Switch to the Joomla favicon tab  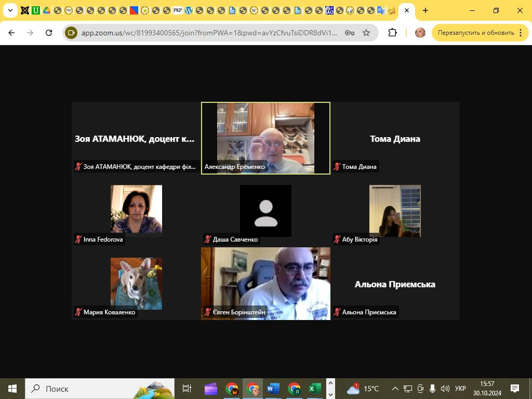[x=25, y=10]
